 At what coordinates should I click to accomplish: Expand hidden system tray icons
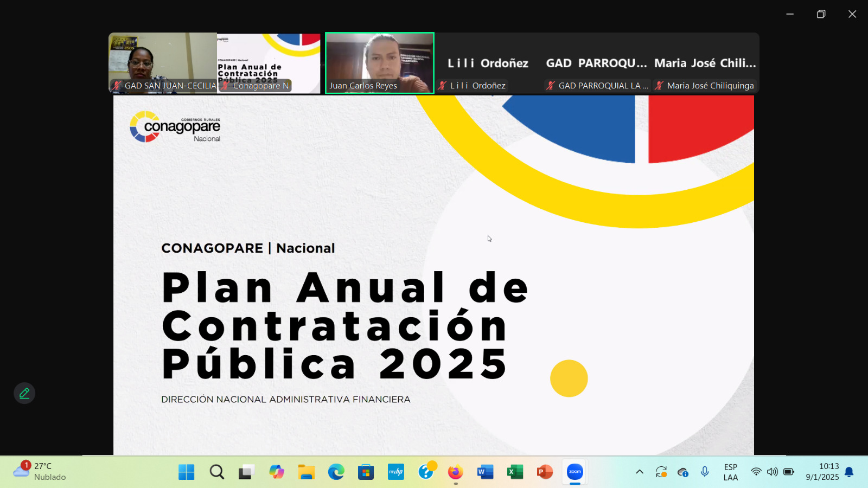coord(640,472)
